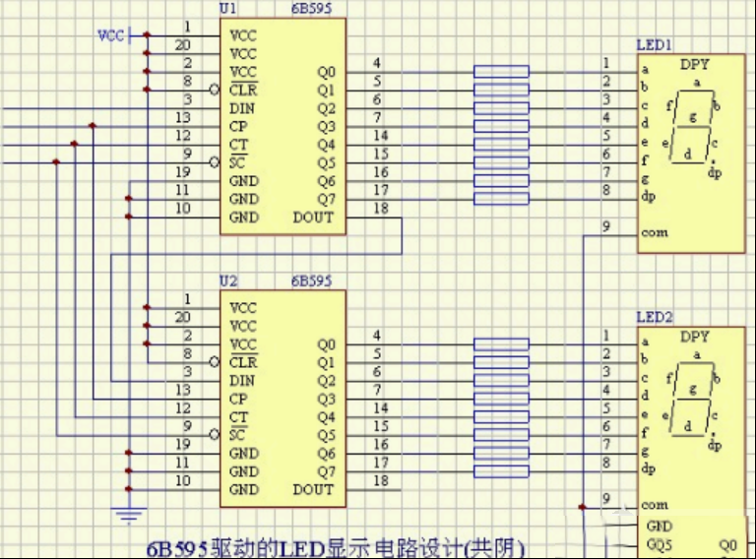
Task: Select U1's DOUT pin label
Action: point(313,217)
